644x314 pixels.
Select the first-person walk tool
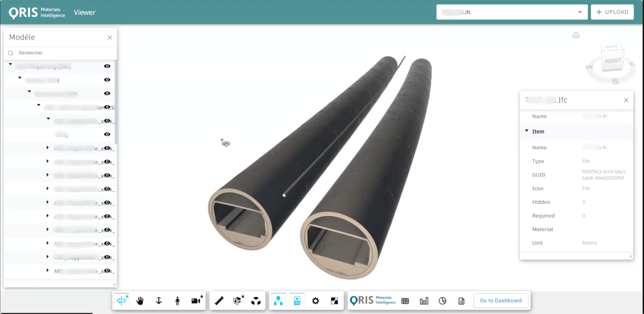[x=178, y=301]
